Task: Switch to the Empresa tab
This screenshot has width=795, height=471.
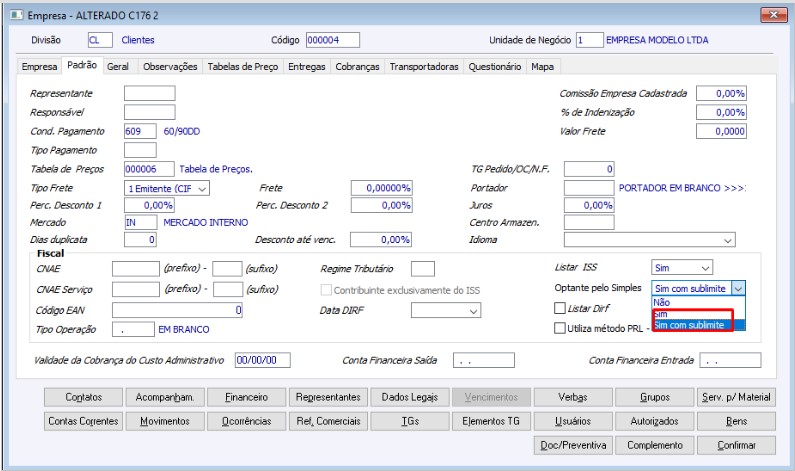Action: [x=40, y=66]
